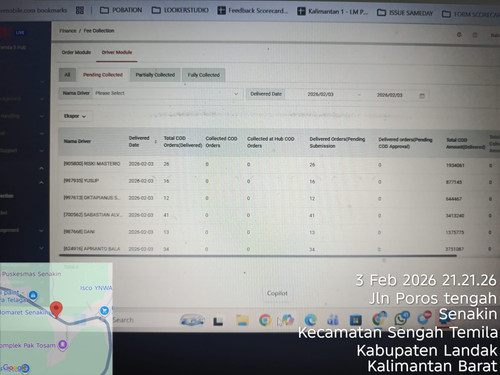Screen dimensions: 500x375
Task: Open Microsoft Edge from the taskbar
Action: 311,320
